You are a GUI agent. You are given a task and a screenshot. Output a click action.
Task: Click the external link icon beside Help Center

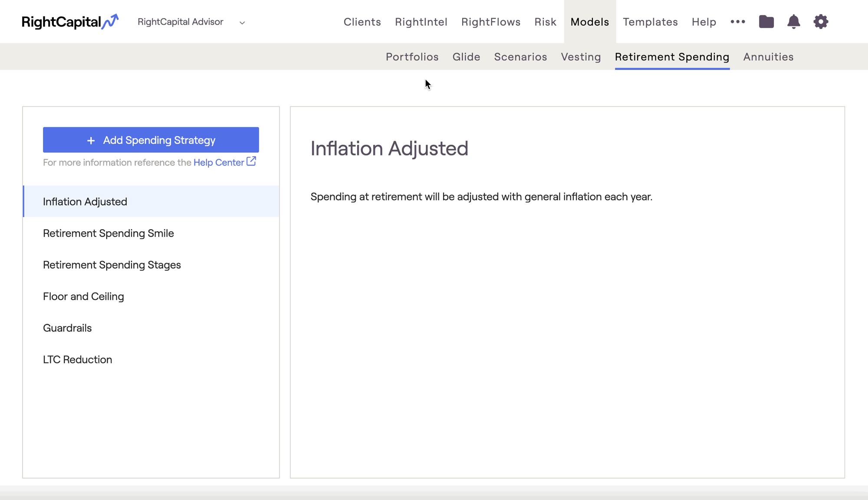pos(251,161)
